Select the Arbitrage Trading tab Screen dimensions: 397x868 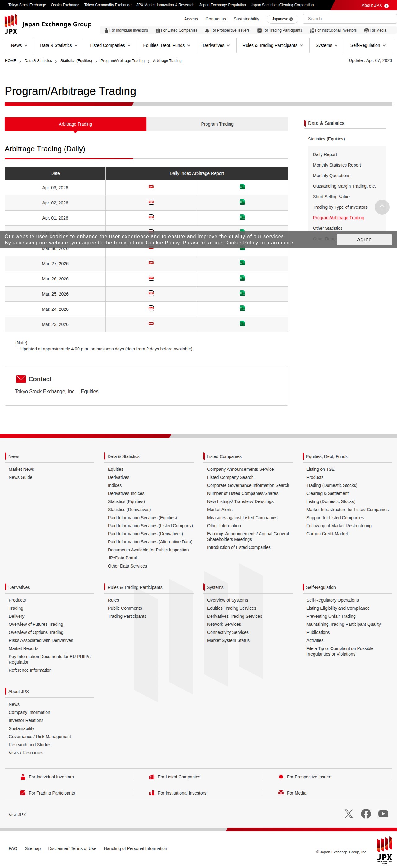pyautogui.click(x=75, y=124)
